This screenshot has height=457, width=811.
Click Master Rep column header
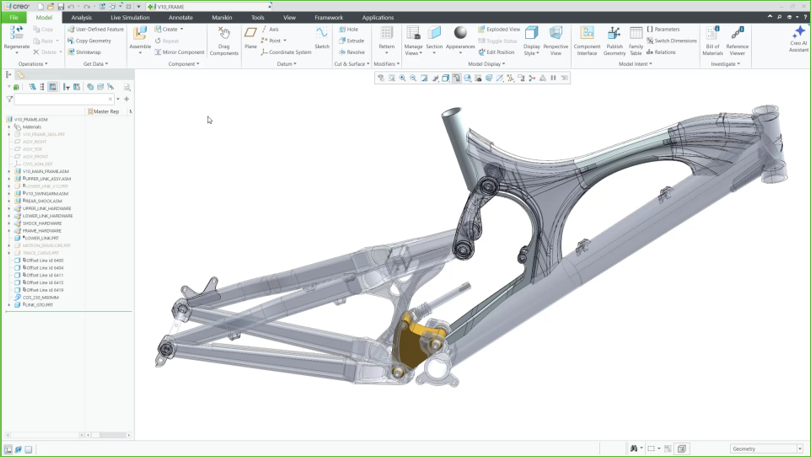click(106, 111)
